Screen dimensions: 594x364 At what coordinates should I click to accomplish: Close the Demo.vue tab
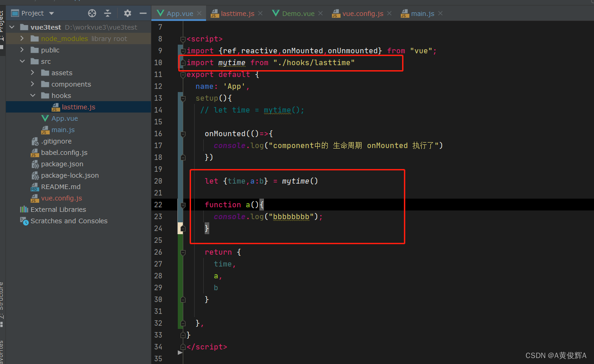[320, 13]
